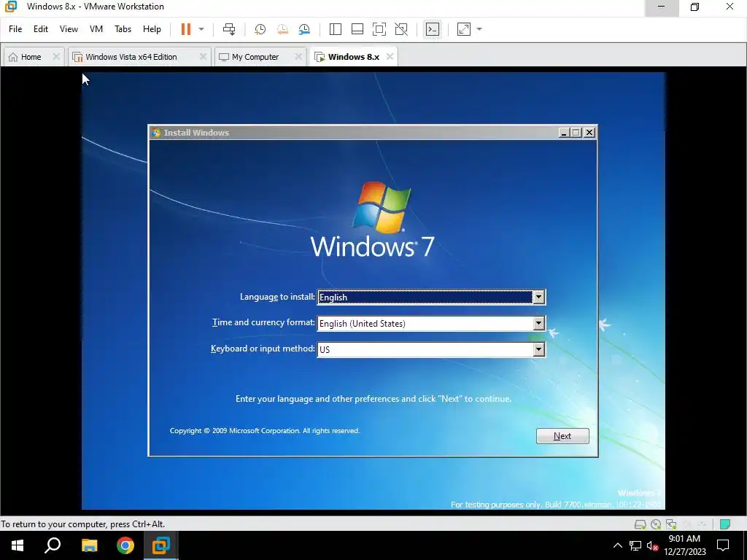Expand Keyboard or input method dropdown
Image resolution: width=747 pixels, height=560 pixels.
(539, 349)
